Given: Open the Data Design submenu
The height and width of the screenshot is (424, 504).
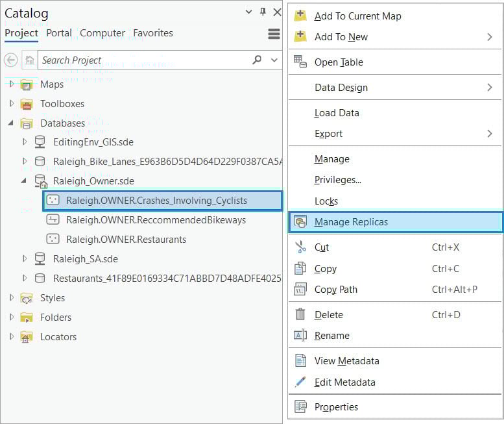Looking at the screenshot, I should (x=341, y=88).
